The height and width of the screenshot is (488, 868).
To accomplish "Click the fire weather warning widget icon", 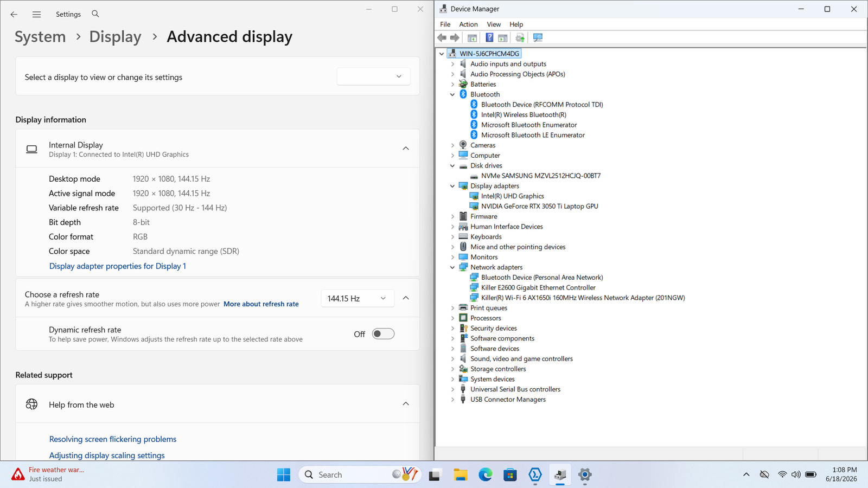I will (x=18, y=474).
